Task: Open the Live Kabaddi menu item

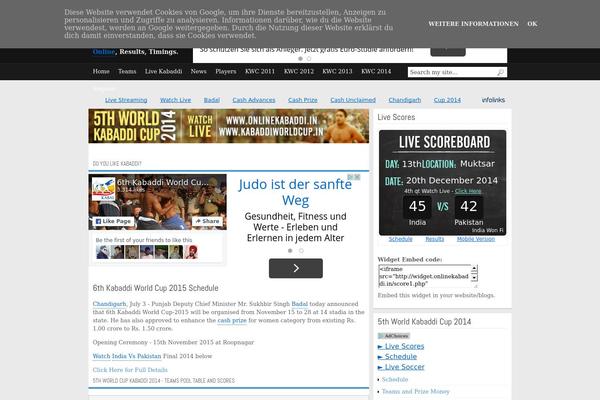Action: (164, 72)
